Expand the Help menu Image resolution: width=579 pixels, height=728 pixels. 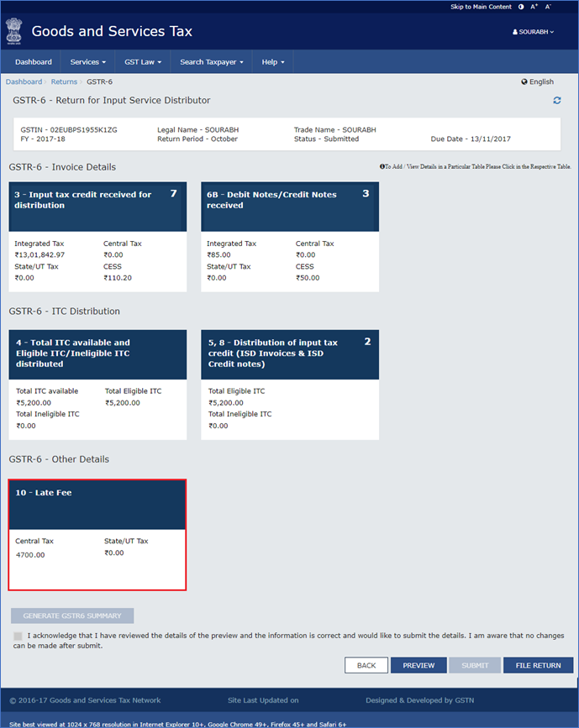point(273,62)
